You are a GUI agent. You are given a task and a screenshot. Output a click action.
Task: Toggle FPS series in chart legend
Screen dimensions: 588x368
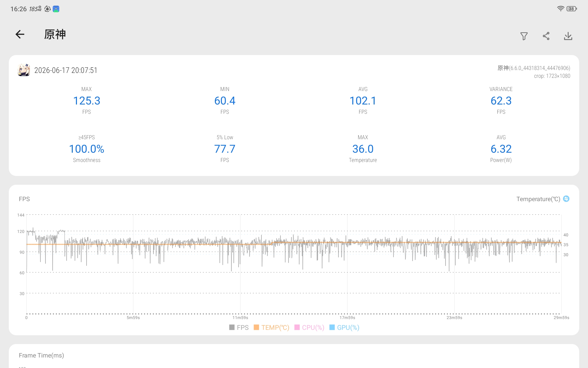(239, 327)
